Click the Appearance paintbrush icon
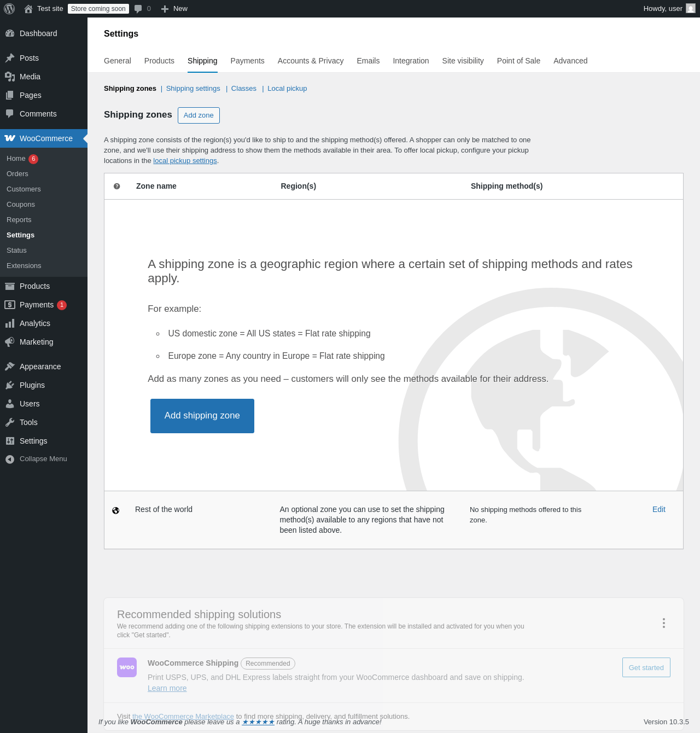This screenshot has height=733, width=700. (10, 366)
